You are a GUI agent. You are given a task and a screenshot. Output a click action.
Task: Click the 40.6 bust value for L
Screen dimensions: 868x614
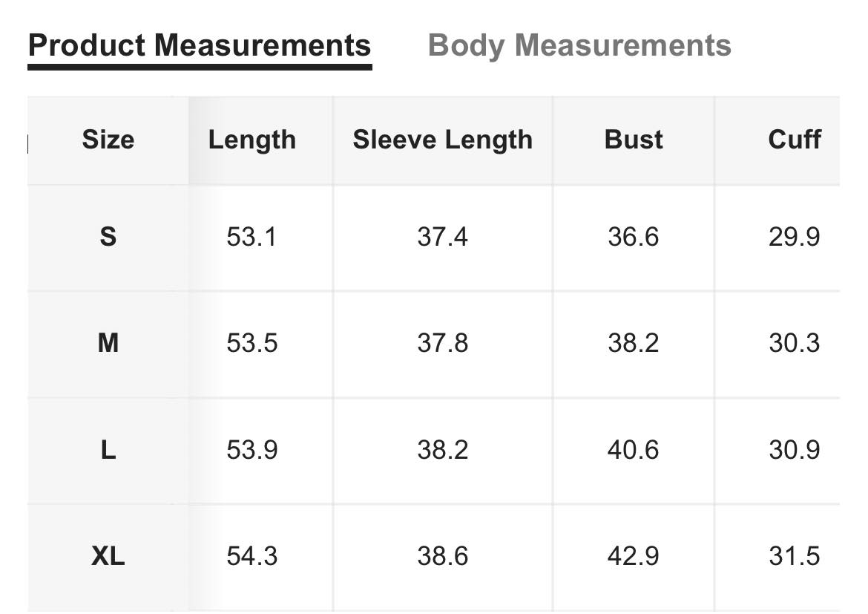(x=634, y=450)
